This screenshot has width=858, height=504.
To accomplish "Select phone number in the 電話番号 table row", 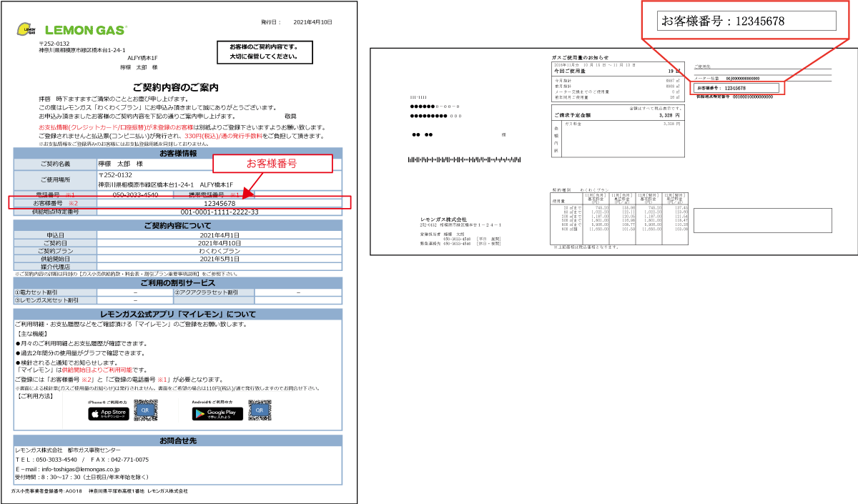I will 136,194.
